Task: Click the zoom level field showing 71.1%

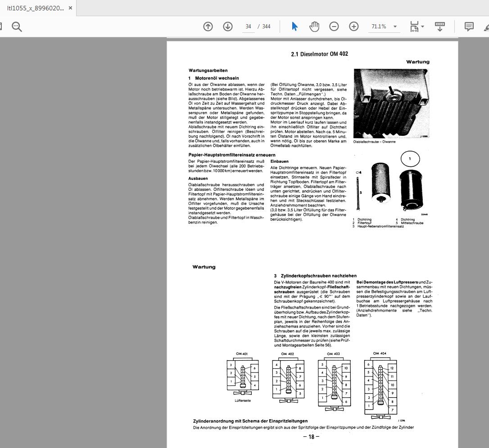Action: pyautogui.click(x=379, y=27)
